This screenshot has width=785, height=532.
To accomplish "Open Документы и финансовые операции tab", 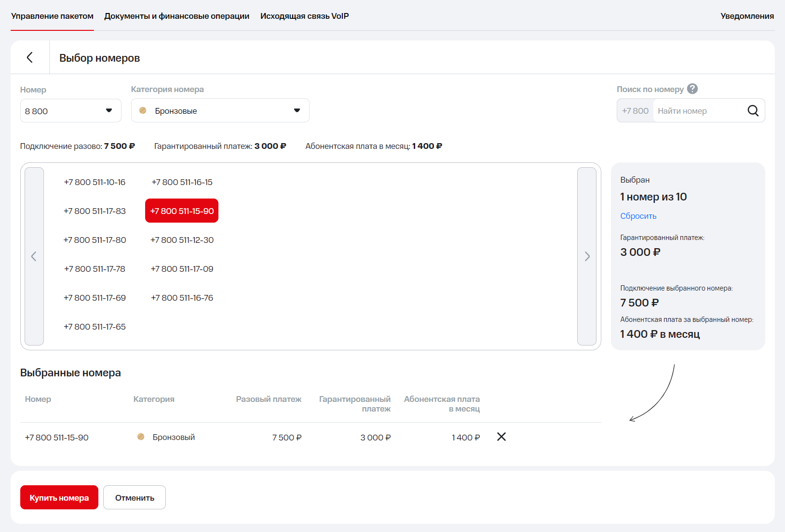I will [176, 16].
